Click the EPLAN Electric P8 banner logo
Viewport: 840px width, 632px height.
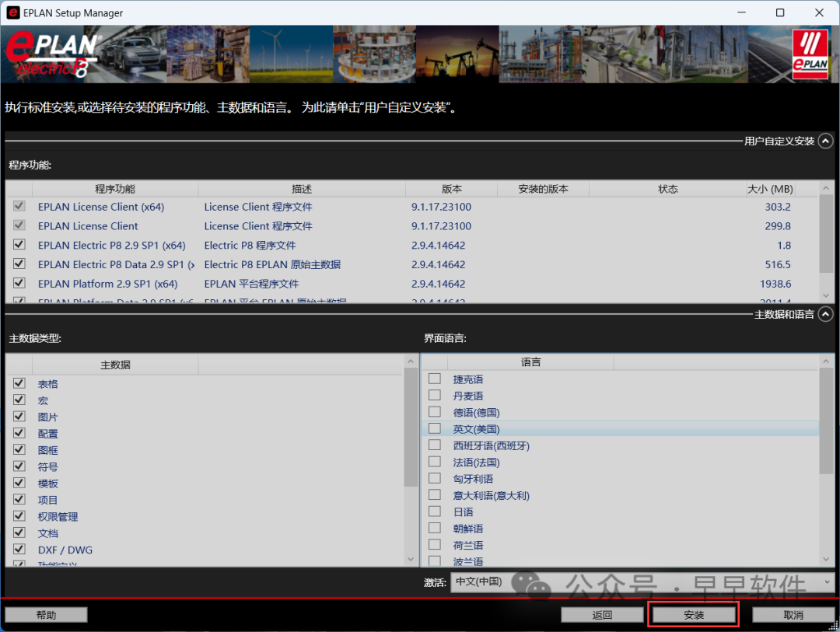click(x=52, y=54)
